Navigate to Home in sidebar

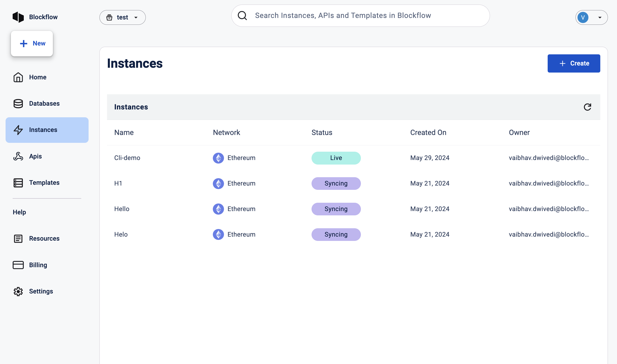(37, 77)
